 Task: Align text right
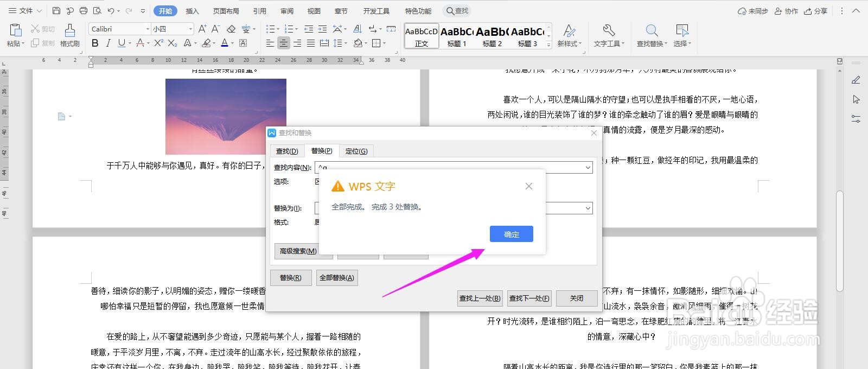coord(297,43)
